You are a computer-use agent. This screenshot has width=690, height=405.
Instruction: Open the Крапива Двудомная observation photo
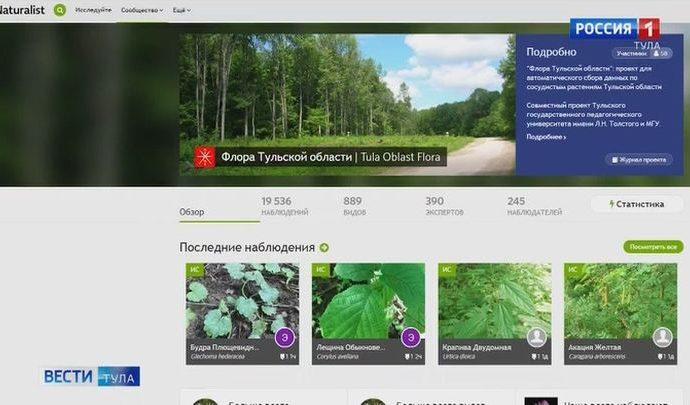(495, 301)
